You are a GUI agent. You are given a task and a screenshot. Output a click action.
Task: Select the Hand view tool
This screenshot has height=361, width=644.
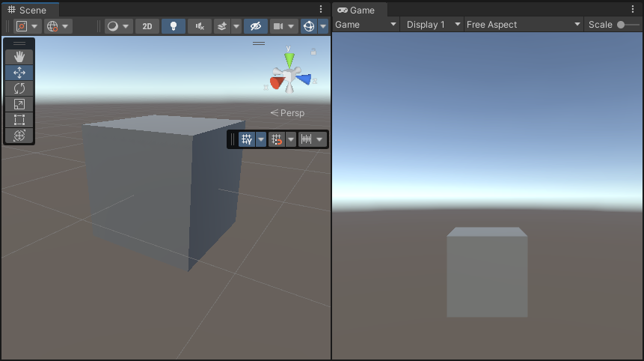[19, 57]
